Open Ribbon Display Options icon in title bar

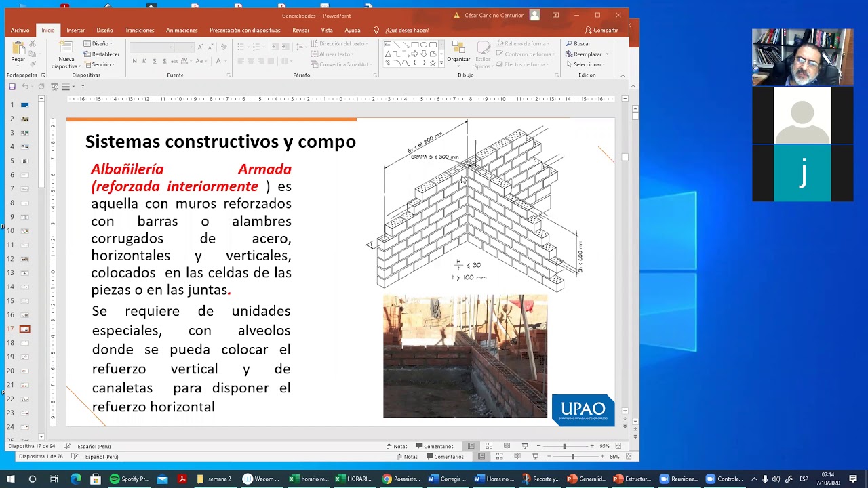click(x=555, y=15)
